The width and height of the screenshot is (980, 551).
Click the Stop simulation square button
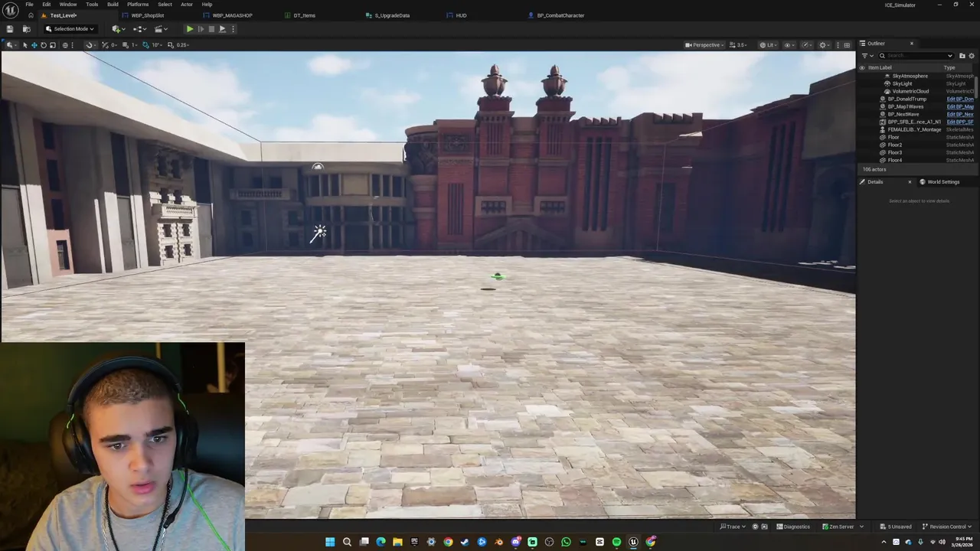pos(211,29)
